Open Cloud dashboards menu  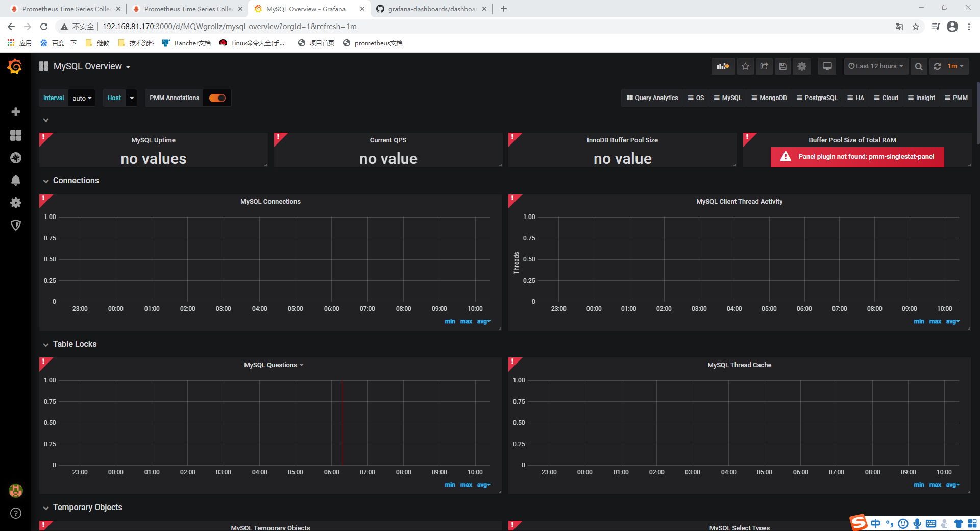[x=886, y=98]
